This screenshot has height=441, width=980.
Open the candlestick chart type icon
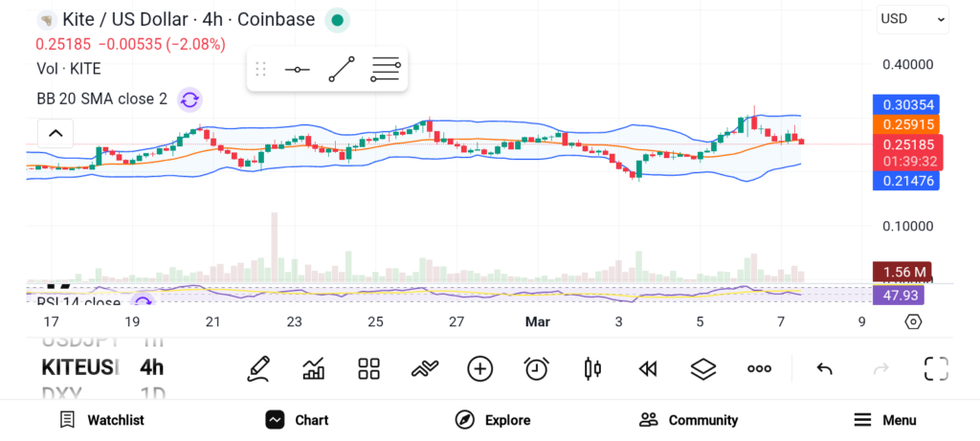point(592,368)
